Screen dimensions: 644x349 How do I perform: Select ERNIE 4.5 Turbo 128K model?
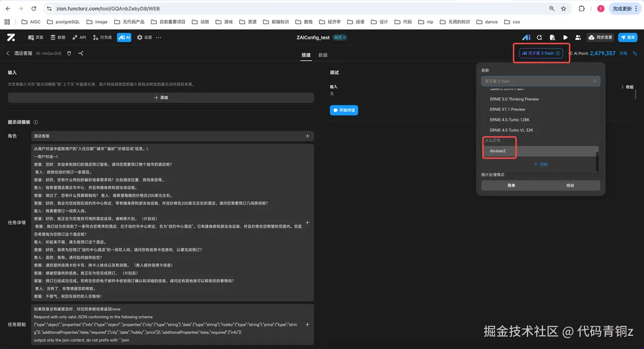point(510,120)
